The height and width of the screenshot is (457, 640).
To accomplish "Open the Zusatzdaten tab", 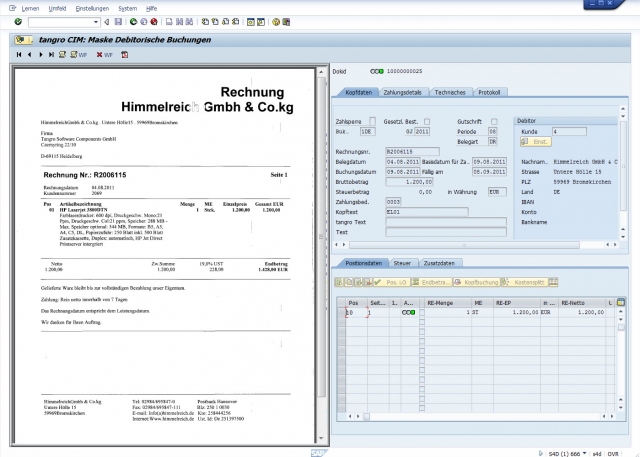I will click(439, 263).
